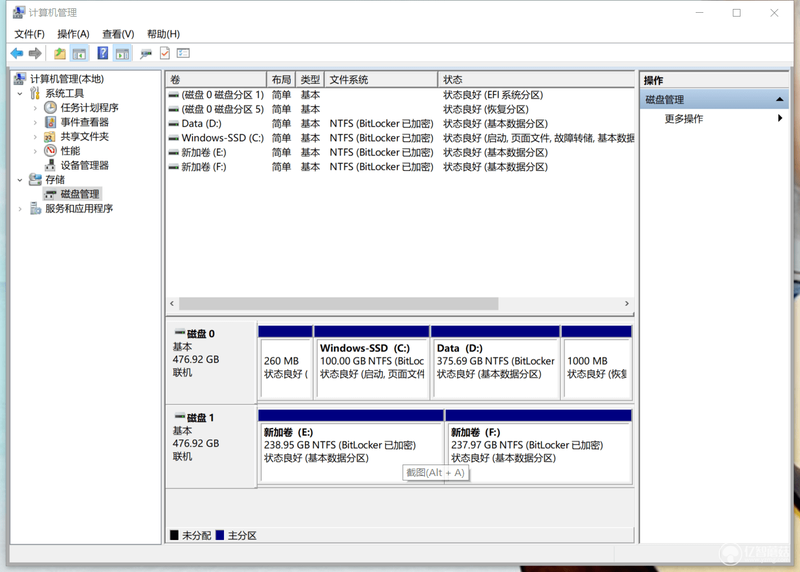Select volume row 磁盘 0 磁盘分区 1
The width and height of the screenshot is (800, 572).
coord(401,95)
